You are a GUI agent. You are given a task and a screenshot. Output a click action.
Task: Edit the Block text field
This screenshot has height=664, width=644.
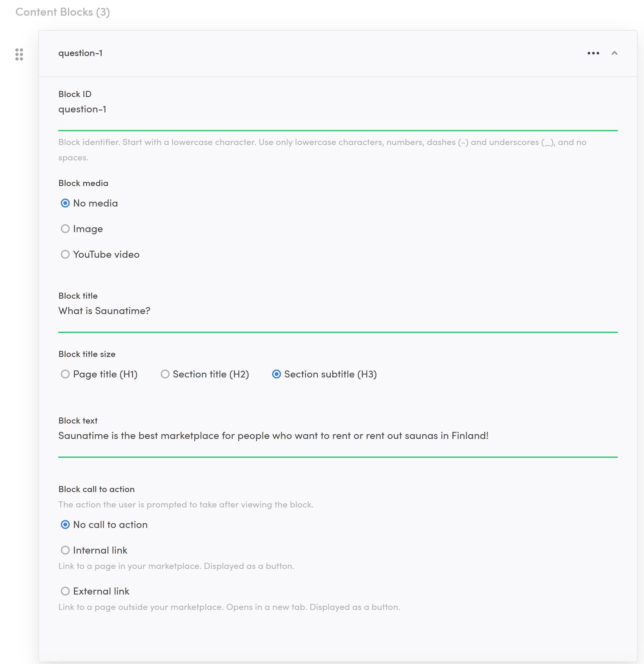coord(337,436)
